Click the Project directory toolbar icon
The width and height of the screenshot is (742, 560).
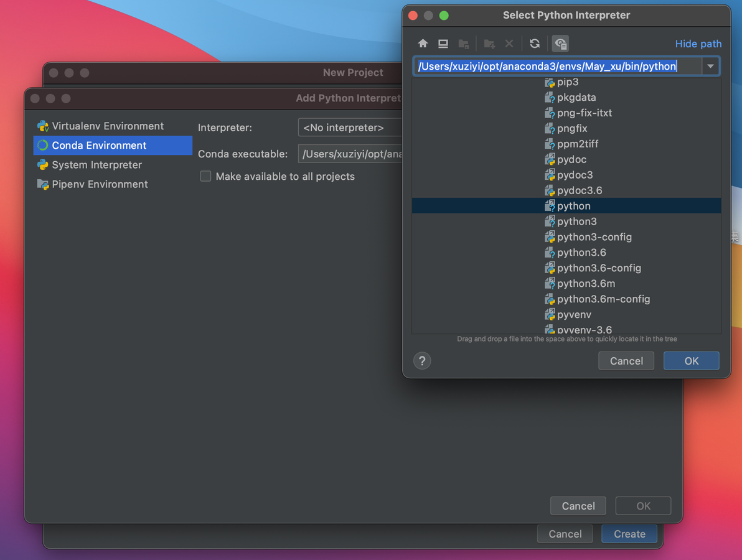pos(464,44)
